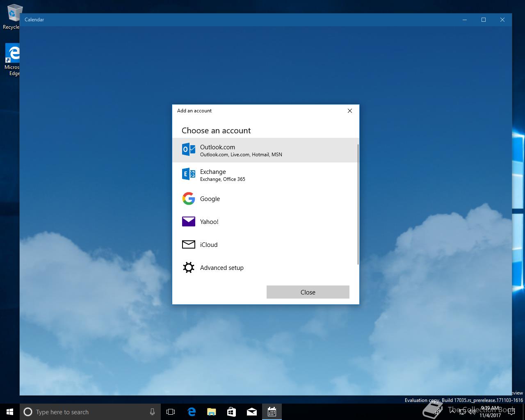Viewport: 525px width, 420px height.
Task: Click the Advanced setup label
Action: 222,268
